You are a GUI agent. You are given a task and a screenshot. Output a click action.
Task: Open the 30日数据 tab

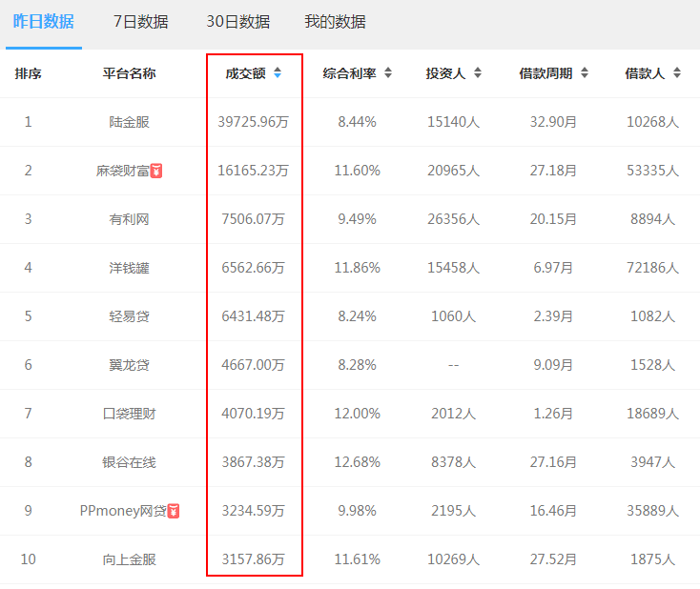[x=238, y=21]
